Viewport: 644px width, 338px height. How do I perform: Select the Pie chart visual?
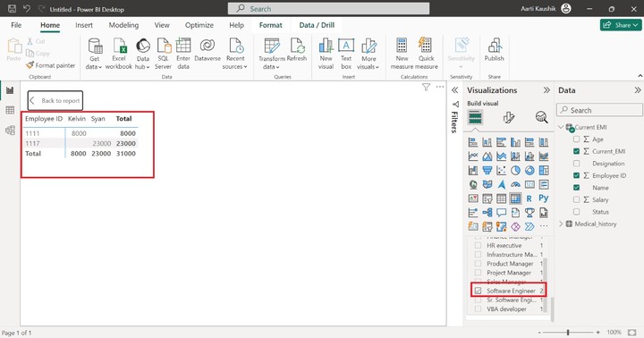[x=515, y=170]
